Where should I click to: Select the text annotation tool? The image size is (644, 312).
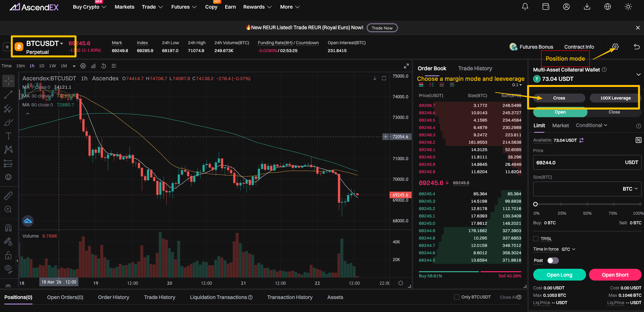click(x=8, y=136)
